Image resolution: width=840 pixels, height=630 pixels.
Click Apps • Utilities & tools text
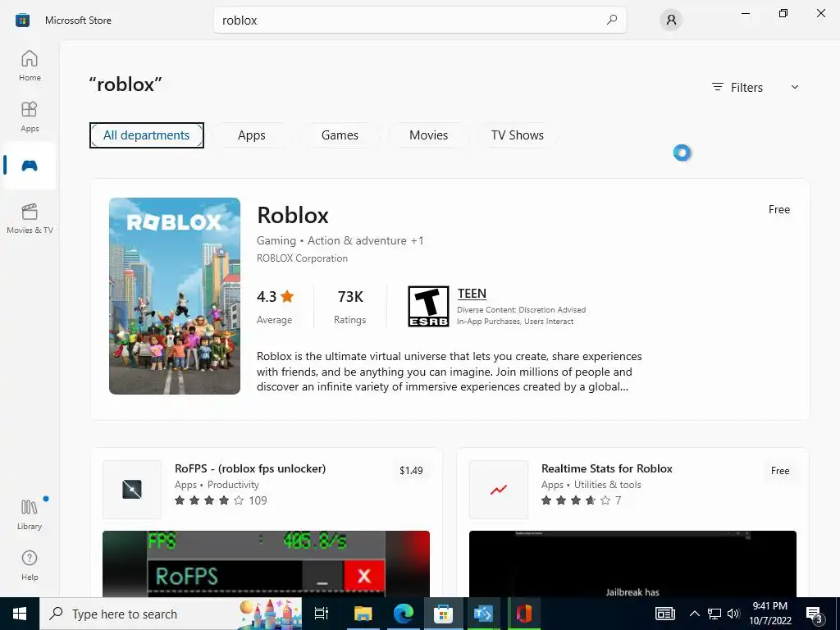(x=591, y=484)
